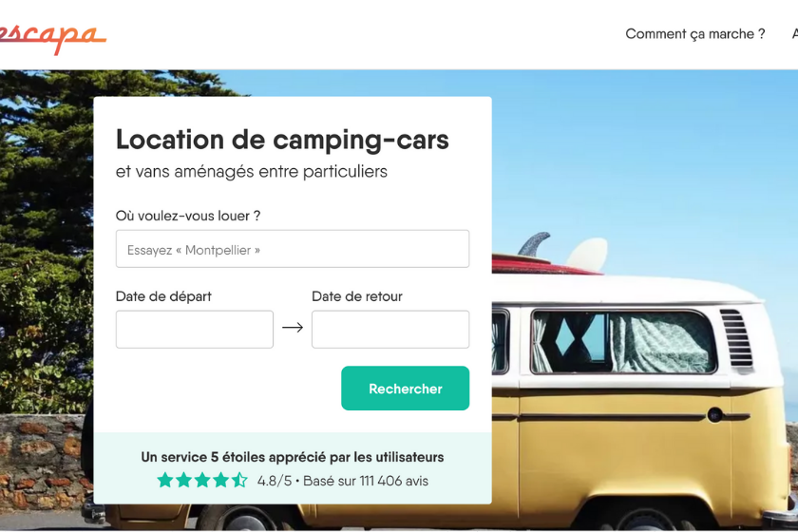This screenshot has height=532, width=798.
Task: Click the "Location de camping-cars" heading
Action: pyautogui.click(x=282, y=140)
